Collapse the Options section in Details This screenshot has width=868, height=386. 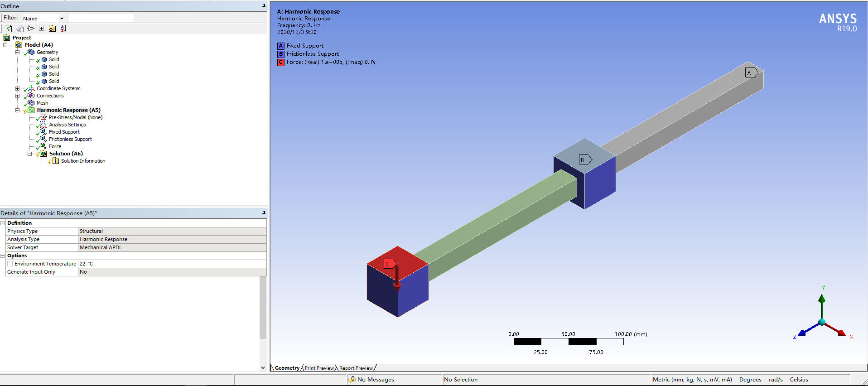pos(3,256)
